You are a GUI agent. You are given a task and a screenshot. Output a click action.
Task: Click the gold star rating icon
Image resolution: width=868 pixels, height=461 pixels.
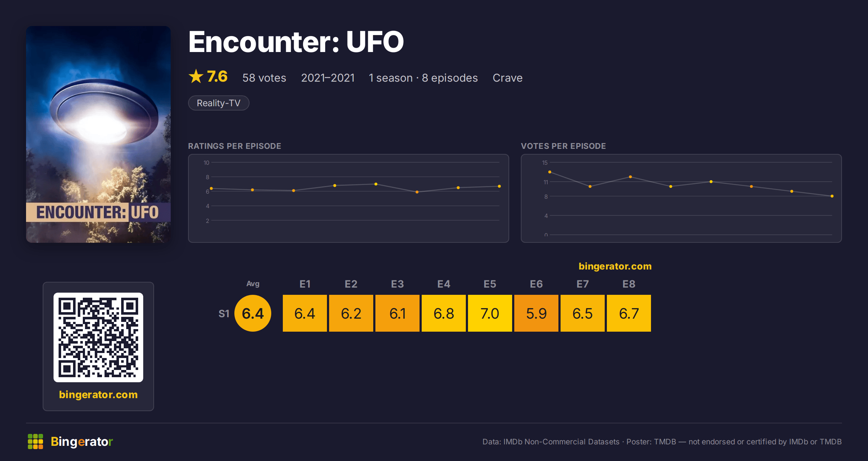[x=196, y=76]
